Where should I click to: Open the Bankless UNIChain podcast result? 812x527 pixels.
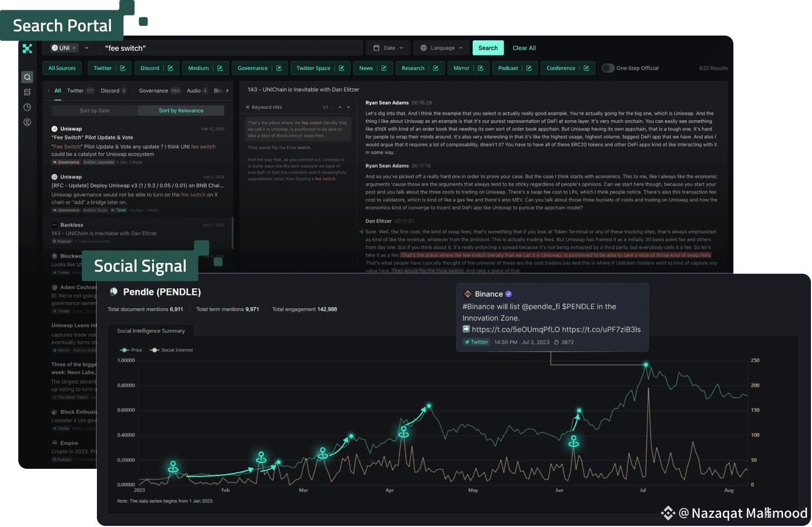(138, 233)
